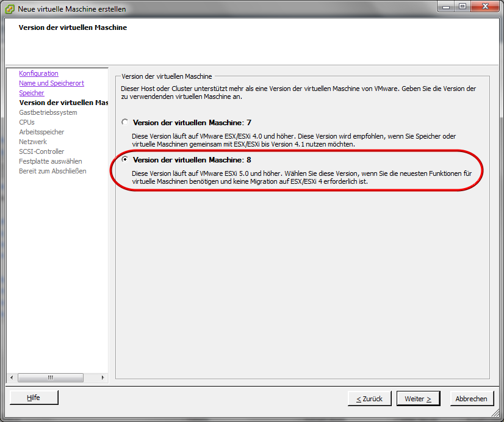The width and height of the screenshot is (504, 422).
Task: Click CPUs step in sidebar
Action: coord(26,122)
